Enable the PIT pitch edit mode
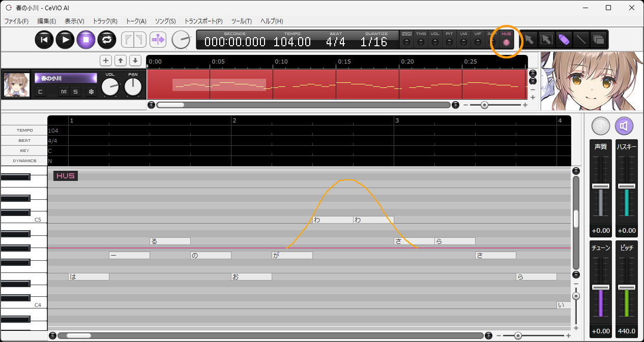 (x=449, y=40)
